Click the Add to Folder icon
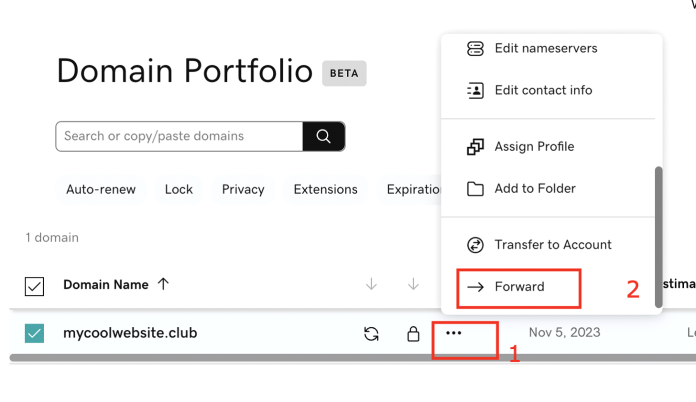The image size is (696, 402). tap(475, 188)
